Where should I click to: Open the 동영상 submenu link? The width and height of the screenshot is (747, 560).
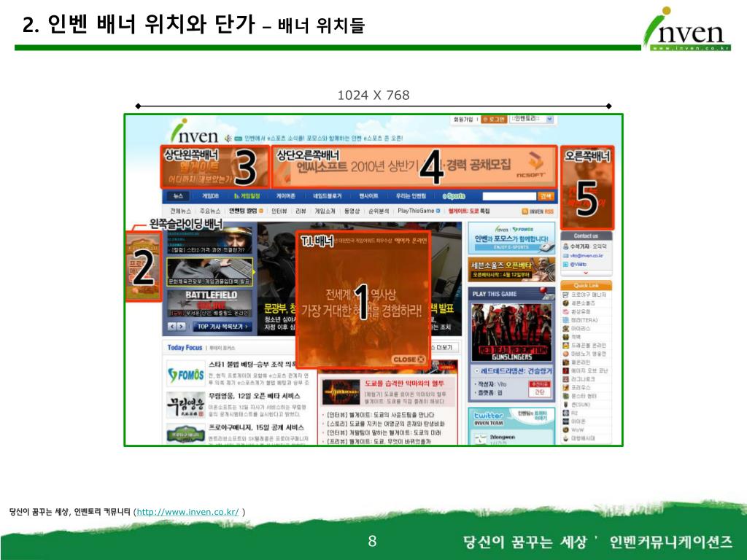(352, 211)
